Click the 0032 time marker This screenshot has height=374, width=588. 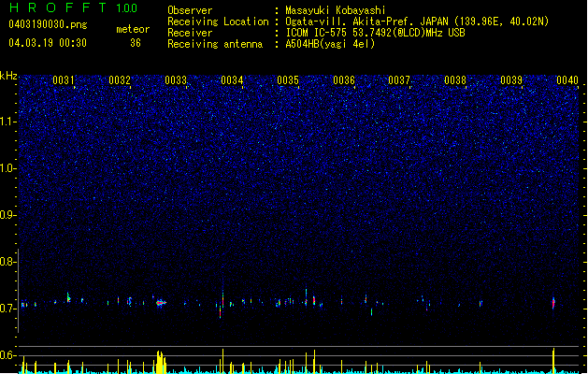(x=120, y=80)
